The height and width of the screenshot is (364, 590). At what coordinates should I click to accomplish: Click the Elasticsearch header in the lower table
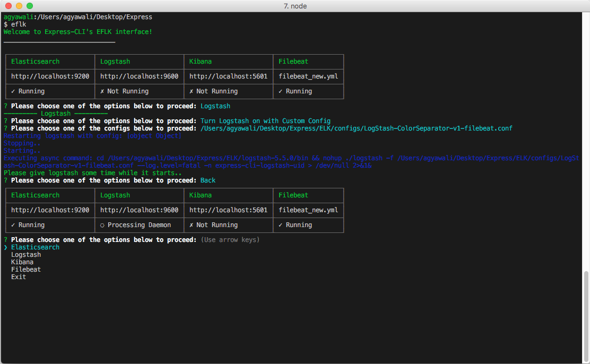tap(35, 195)
